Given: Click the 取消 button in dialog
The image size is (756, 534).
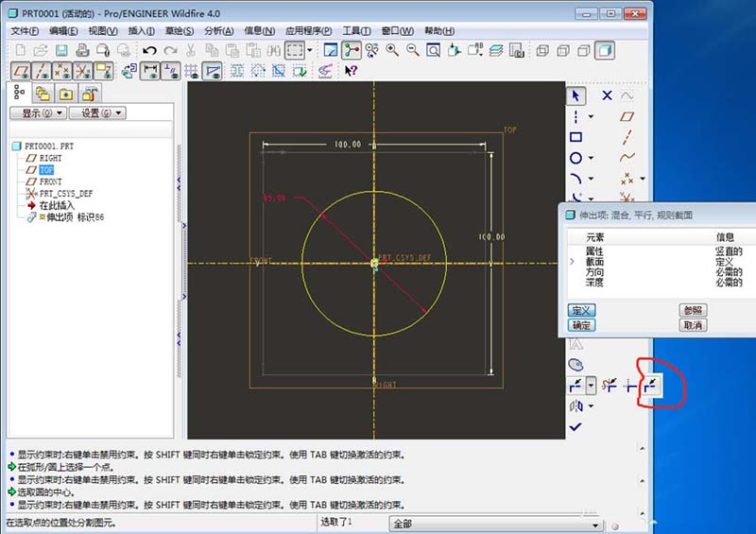Looking at the screenshot, I should pyautogui.click(x=693, y=325).
